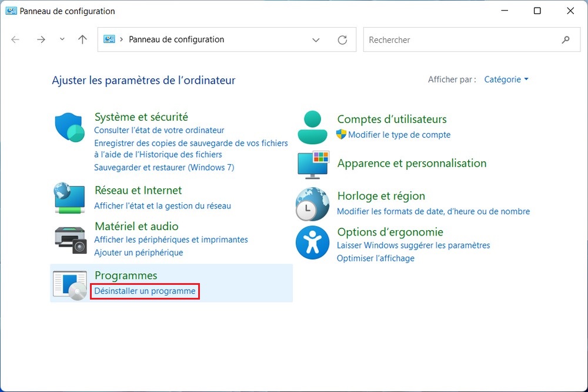Go forward with the forward arrow
Viewport: 588px width, 392px height.
tap(41, 39)
